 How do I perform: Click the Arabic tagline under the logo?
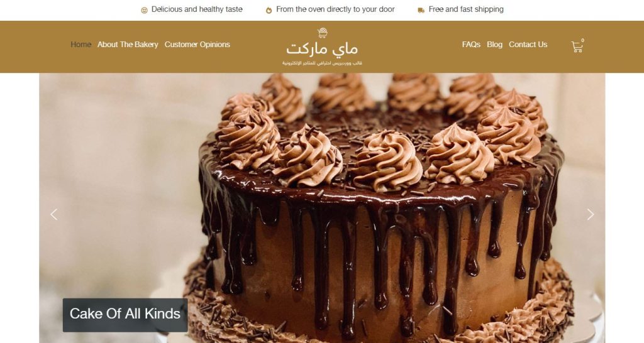coord(322,63)
